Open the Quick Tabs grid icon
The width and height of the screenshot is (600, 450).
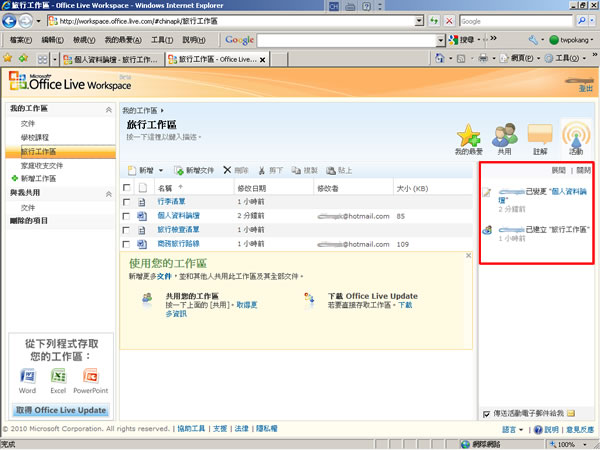[x=42, y=59]
